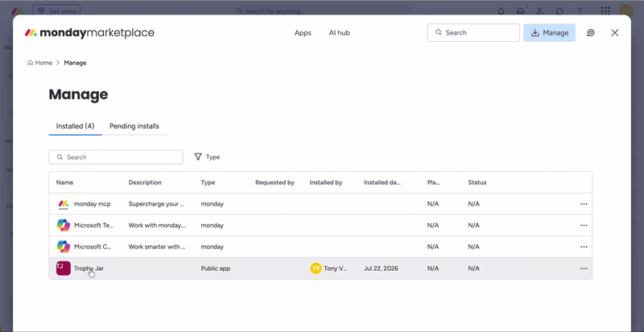
Task: Open the marketplace feedback chat icon
Action: pyautogui.click(x=591, y=33)
